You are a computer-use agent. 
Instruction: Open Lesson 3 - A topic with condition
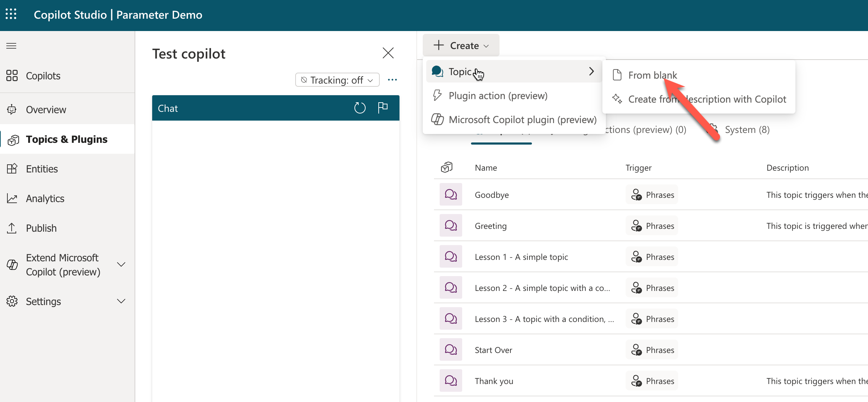coord(544,319)
